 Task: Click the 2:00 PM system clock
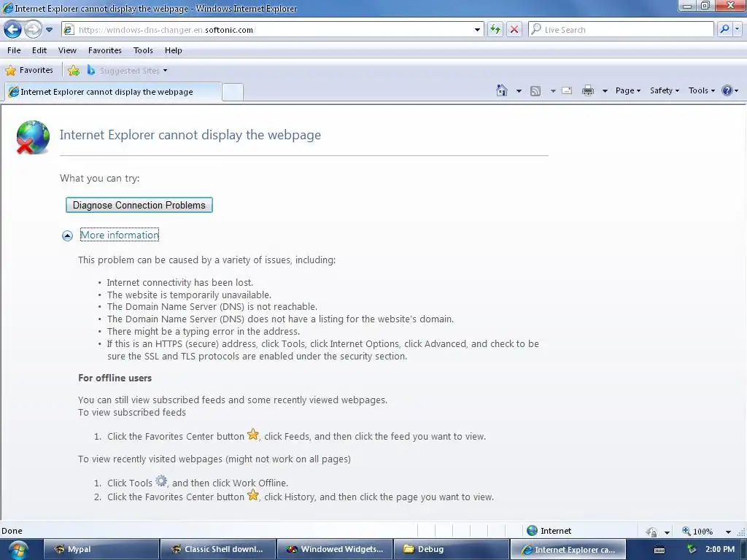tap(720, 549)
